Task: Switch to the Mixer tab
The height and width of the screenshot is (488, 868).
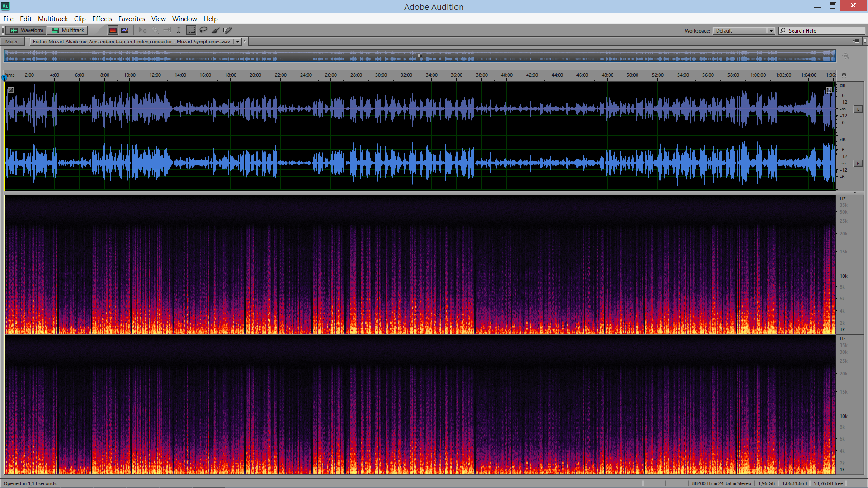Action: pos(12,42)
